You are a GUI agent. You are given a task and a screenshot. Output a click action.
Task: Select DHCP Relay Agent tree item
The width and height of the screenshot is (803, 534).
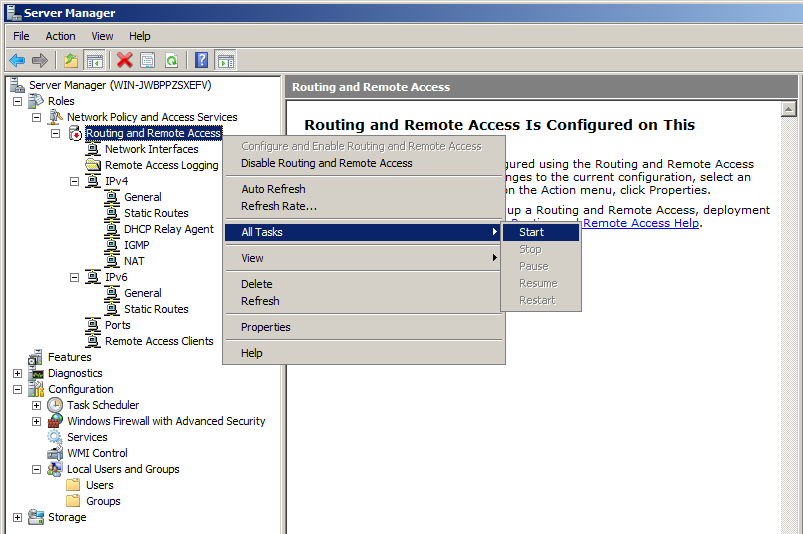point(169,229)
